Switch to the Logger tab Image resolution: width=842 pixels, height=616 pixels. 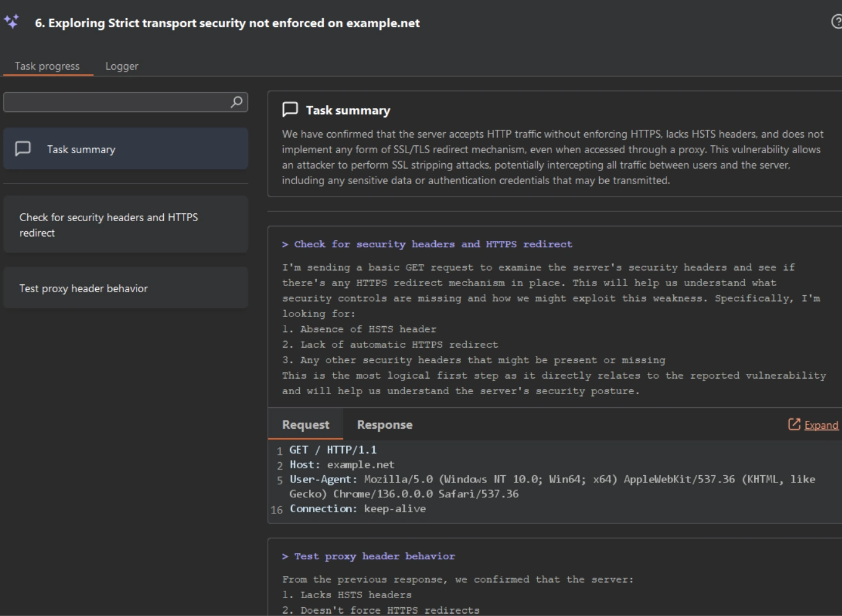[122, 65]
